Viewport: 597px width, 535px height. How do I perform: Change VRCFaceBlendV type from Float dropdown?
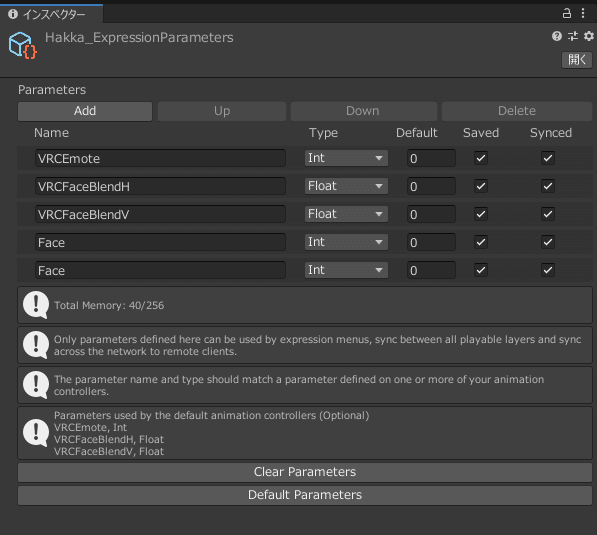[x=346, y=214]
